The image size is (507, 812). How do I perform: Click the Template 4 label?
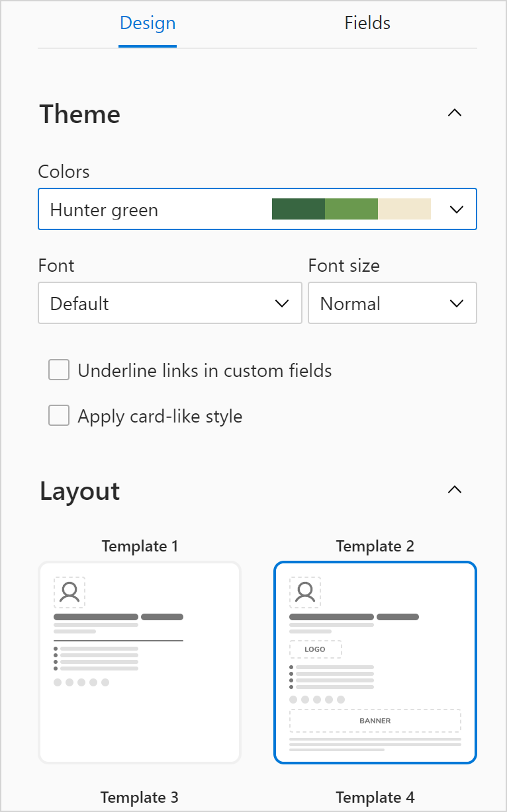[x=375, y=797]
